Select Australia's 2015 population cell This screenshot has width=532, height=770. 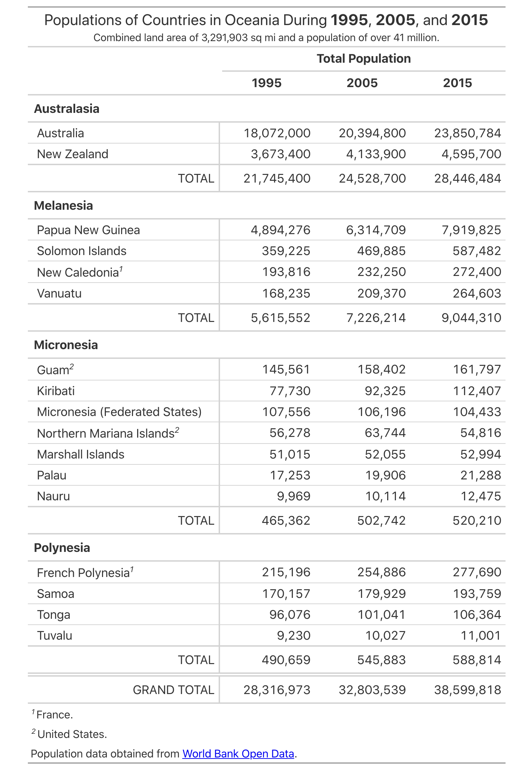click(467, 133)
